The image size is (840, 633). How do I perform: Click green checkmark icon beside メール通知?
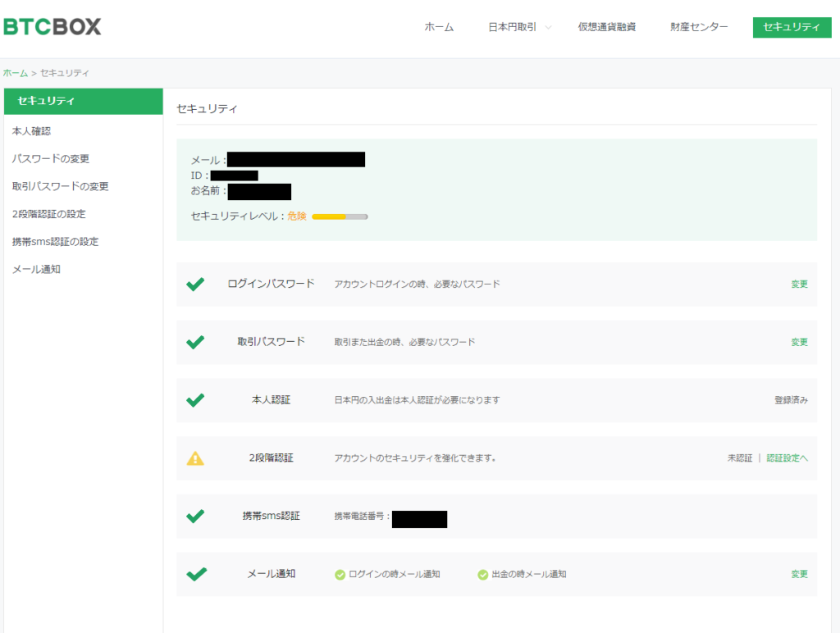click(195, 574)
